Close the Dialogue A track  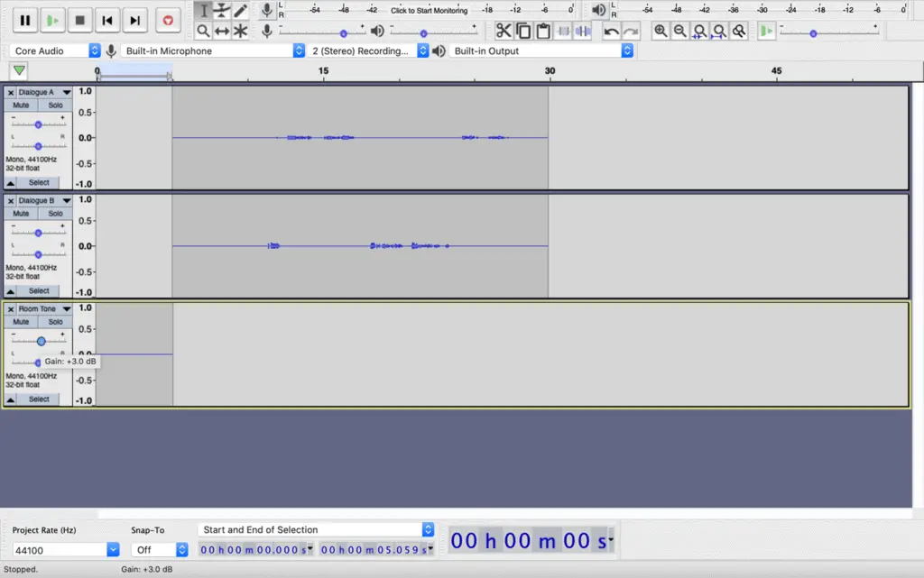pyautogui.click(x=11, y=92)
